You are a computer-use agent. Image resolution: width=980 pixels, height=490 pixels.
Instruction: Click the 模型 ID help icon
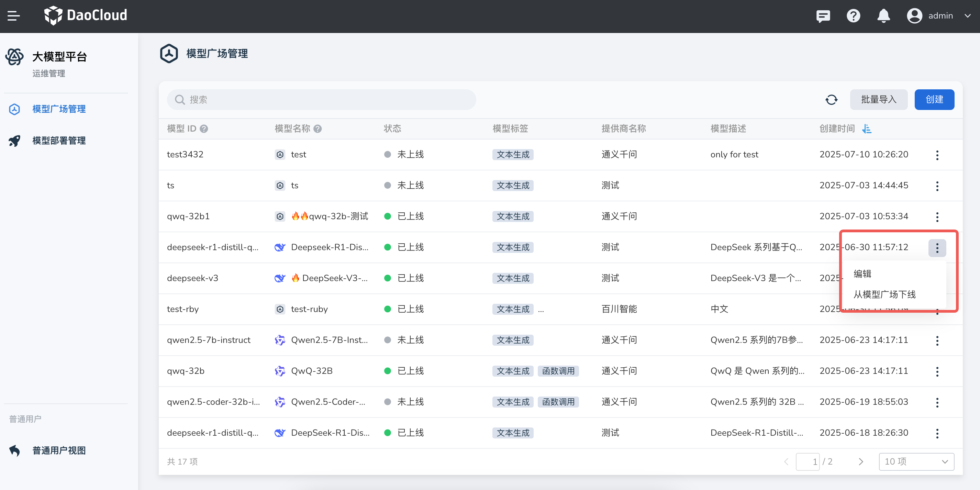pos(204,129)
